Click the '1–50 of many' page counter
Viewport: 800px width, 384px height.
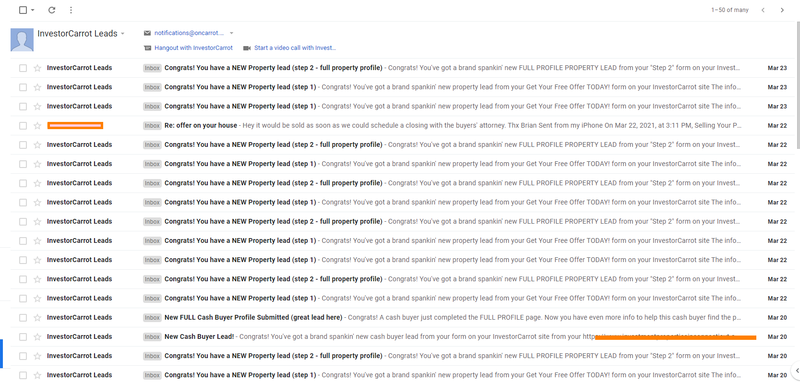point(730,10)
